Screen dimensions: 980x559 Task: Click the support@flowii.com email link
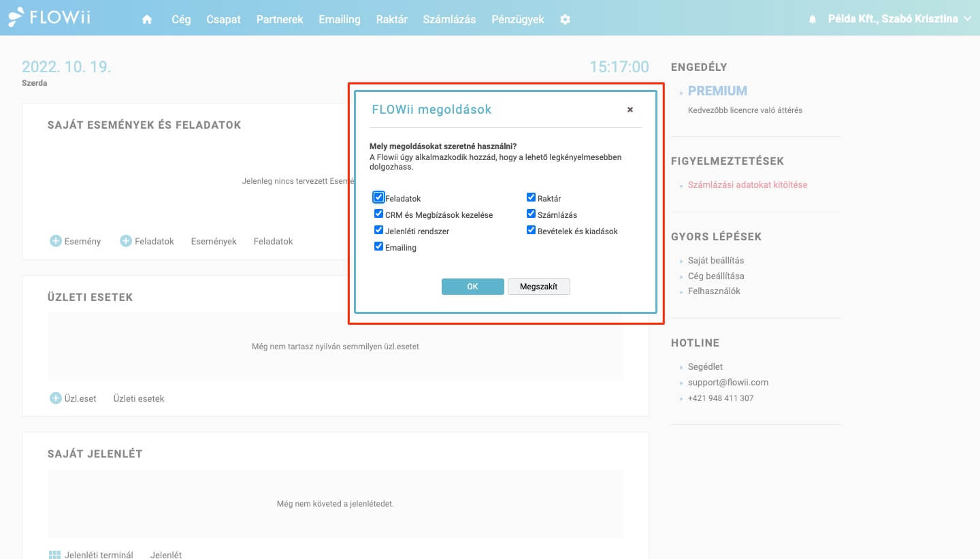pyautogui.click(x=728, y=382)
